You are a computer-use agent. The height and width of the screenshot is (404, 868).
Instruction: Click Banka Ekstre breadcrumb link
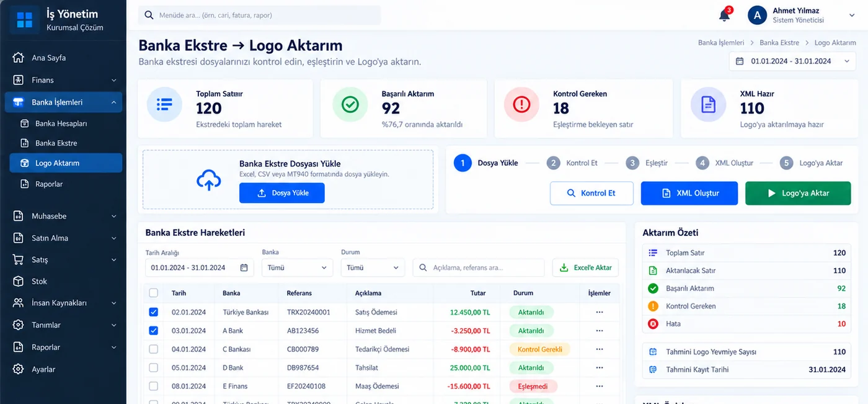[779, 43]
